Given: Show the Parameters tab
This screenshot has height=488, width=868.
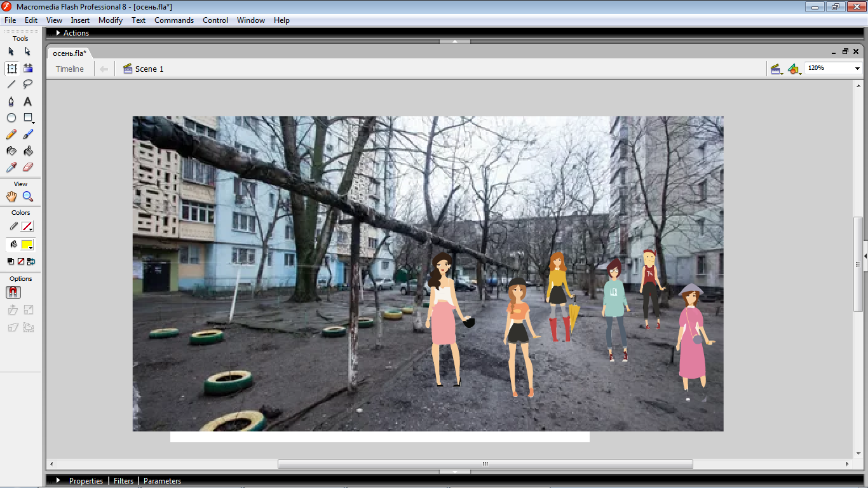Looking at the screenshot, I should click(162, 481).
